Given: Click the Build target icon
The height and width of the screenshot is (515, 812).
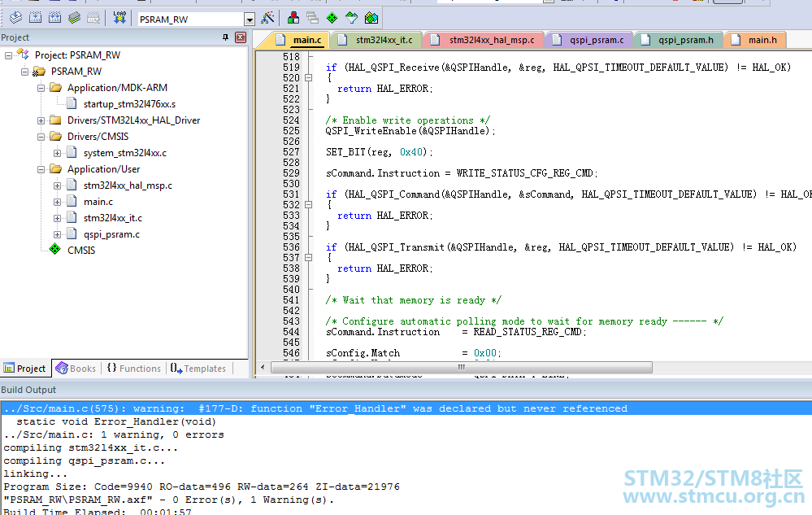Looking at the screenshot, I should pyautogui.click(x=35, y=18).
